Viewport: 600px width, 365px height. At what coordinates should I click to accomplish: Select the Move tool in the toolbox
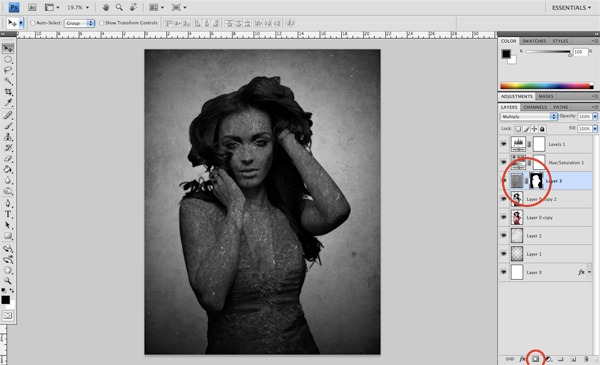click(x=8, y=49)
